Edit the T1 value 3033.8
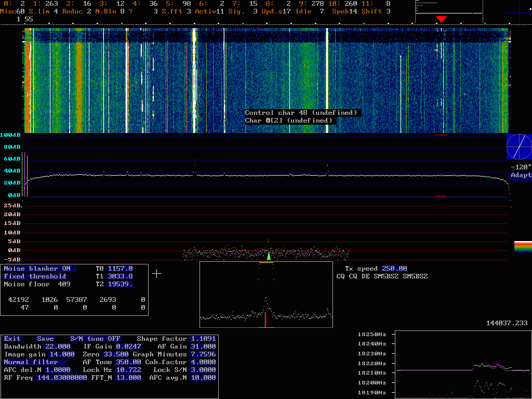The image size is (532, 399). (120, 276)
